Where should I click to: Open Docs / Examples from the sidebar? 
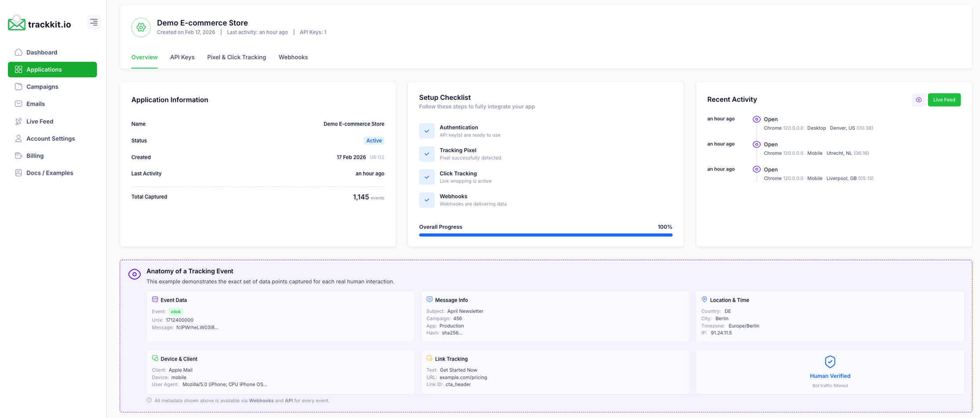click(50, 172)
